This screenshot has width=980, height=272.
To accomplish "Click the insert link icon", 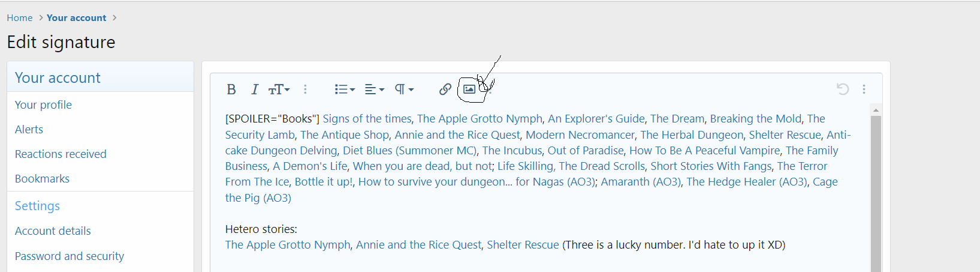I will point(445,89).
